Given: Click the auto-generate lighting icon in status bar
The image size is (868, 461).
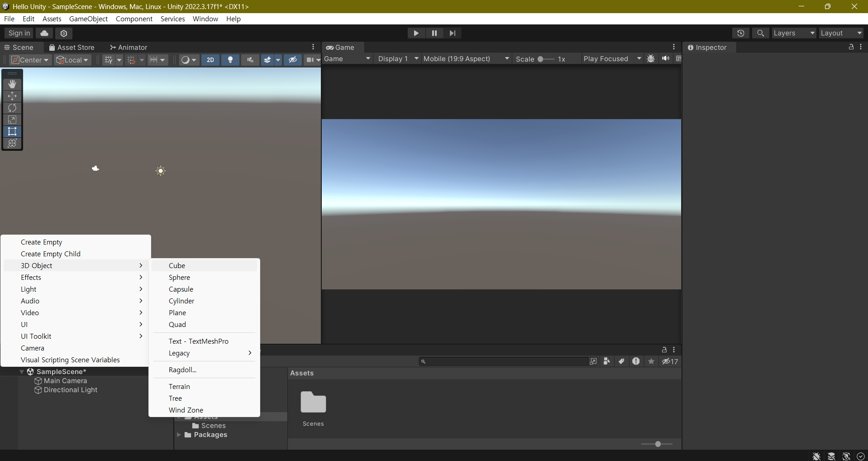Looking at the screenshot, I should pos(846,456).
